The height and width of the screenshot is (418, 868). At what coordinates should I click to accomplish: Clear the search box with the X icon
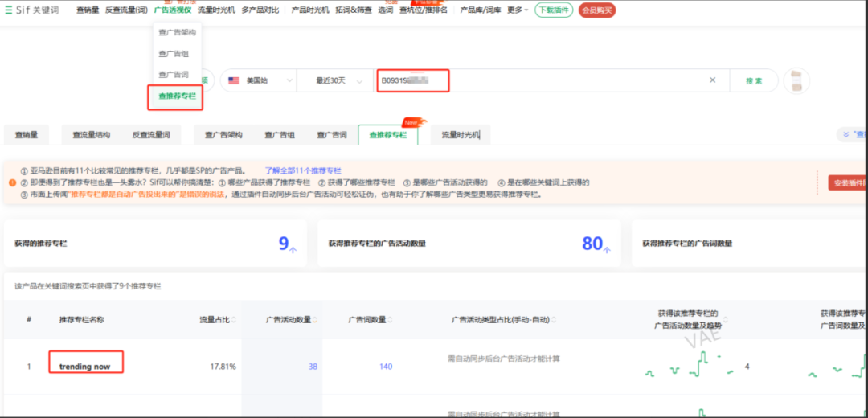(712, 80)
